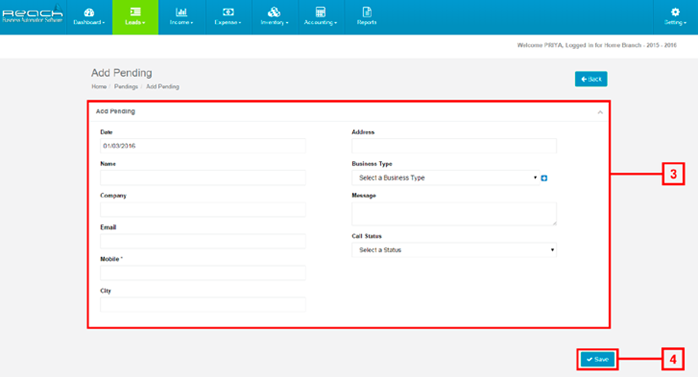Open the Inventory boxes icon menu
The image size is (698, 377).
click(x=274, y=12)
